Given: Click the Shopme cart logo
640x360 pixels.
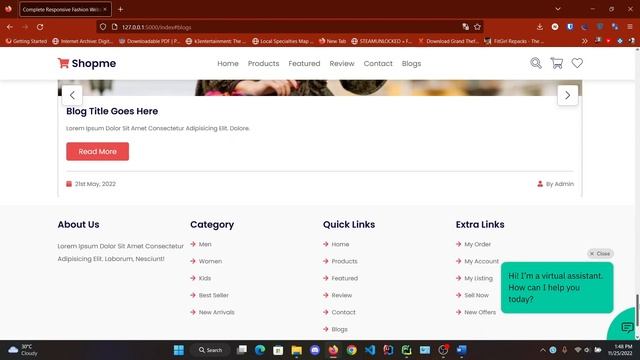Looking at the screenshot, I should tap(87, 63).
